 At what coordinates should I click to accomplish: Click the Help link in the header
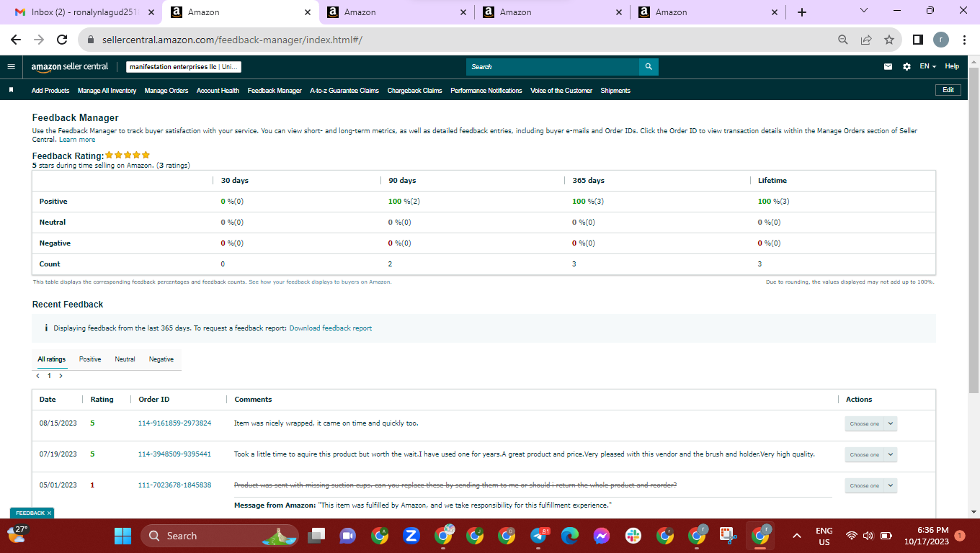click(x=952, y=67)
